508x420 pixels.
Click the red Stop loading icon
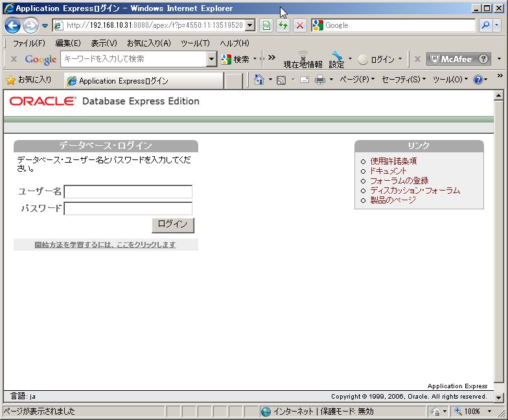point(300,25)
